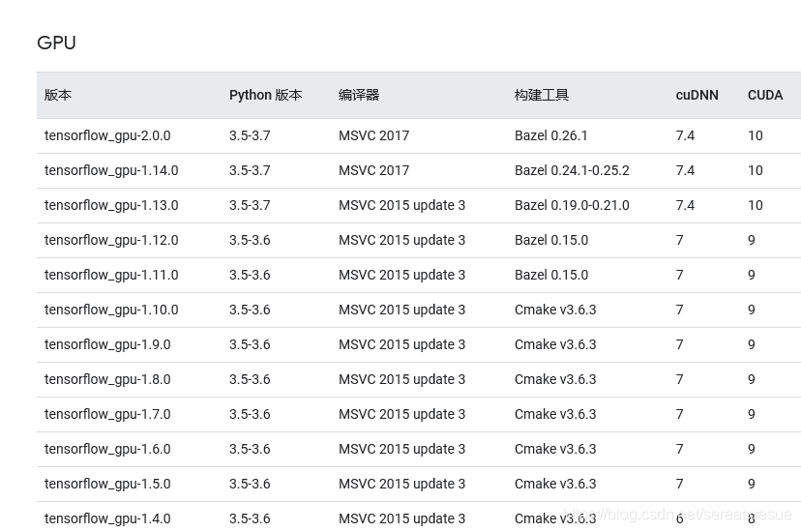Viewport: 801px width, 532px height.
Task: Click Bazel 0.26.1 build tool cell
Action: (x=550, y=135)
